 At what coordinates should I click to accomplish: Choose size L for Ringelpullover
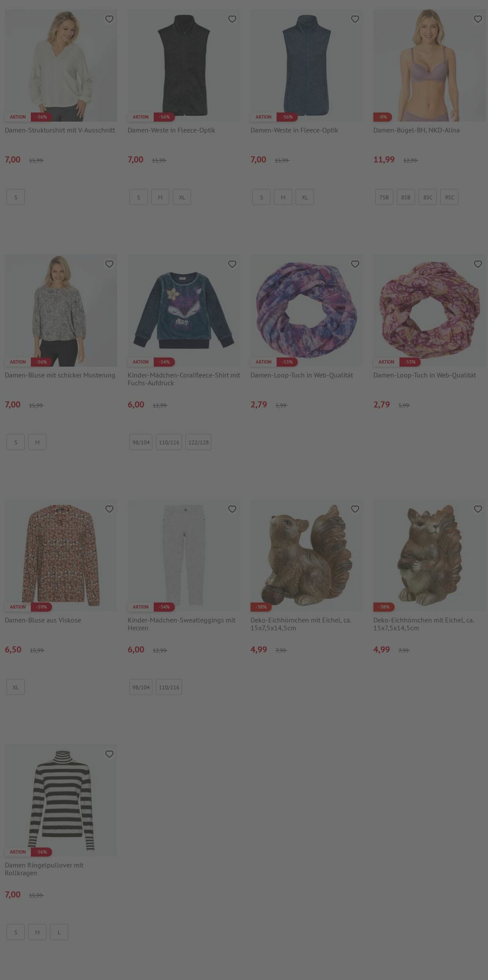(59, 932)
